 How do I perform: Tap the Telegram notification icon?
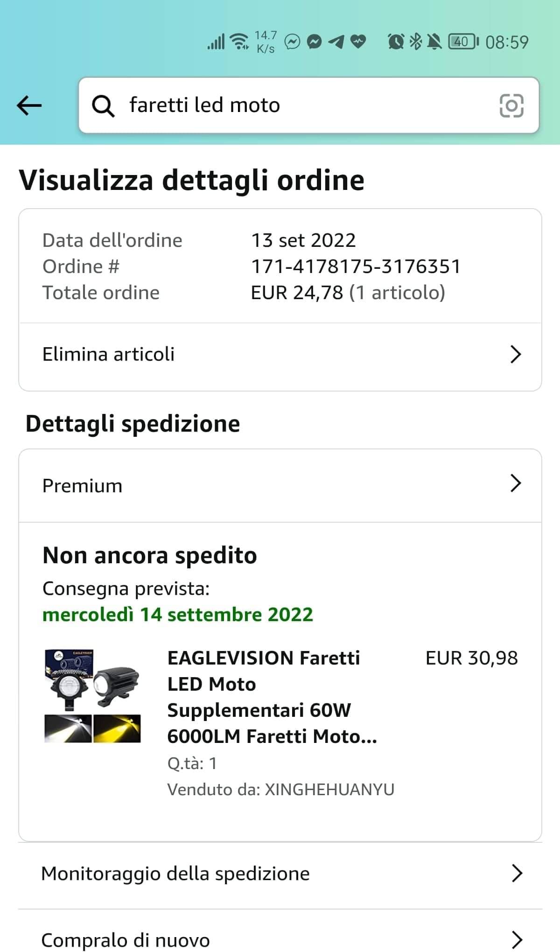point(336,42)
